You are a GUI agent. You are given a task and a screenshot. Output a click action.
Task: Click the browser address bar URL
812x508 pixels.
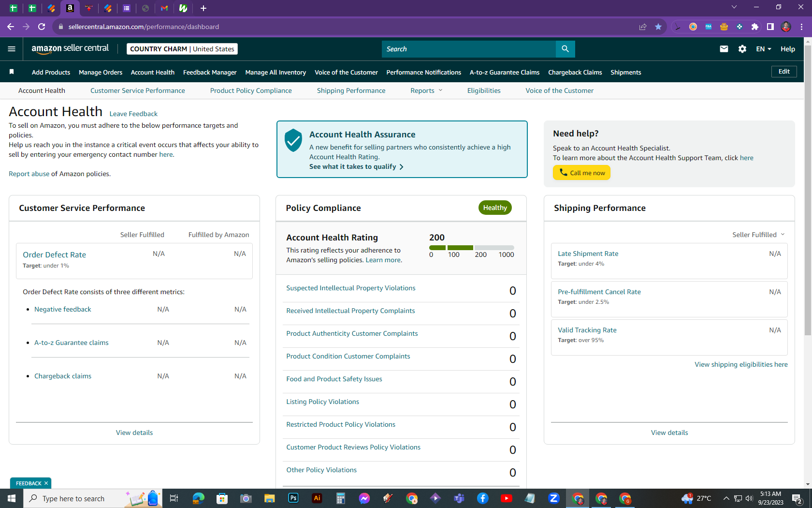coord(144,27)
